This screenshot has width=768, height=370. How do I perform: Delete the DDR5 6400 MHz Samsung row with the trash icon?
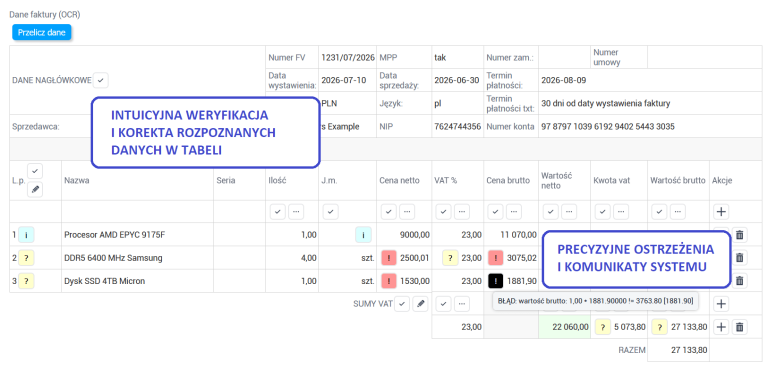[740, 258]
